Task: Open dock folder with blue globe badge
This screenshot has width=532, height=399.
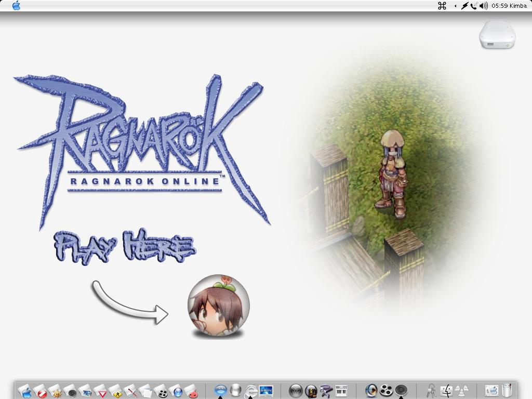Action: (x=176, y=391)
